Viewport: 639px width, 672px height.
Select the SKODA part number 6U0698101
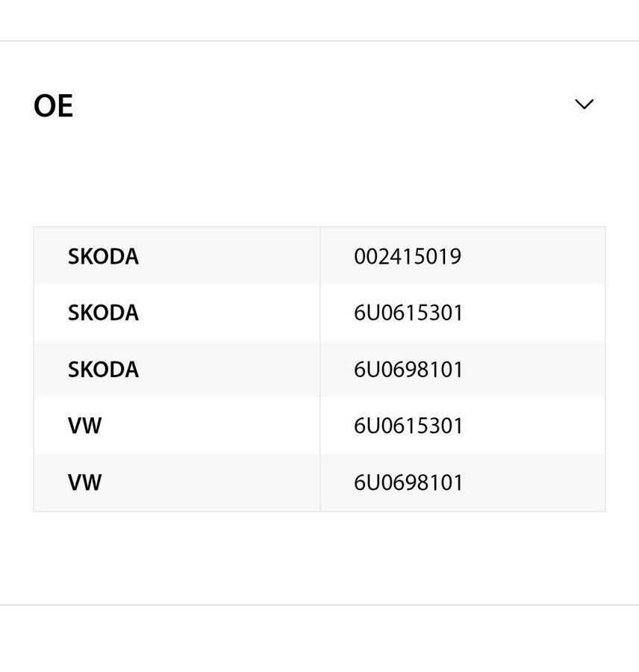(408, 369)
